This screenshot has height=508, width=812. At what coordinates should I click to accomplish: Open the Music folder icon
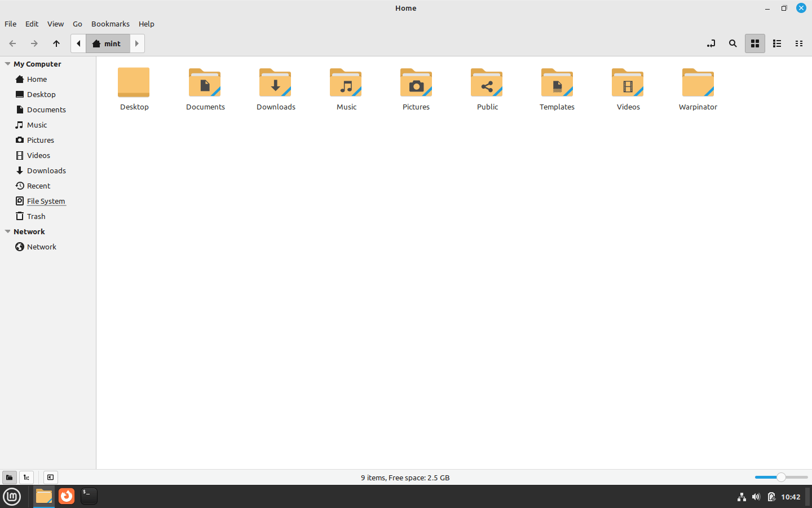[346, 82]
